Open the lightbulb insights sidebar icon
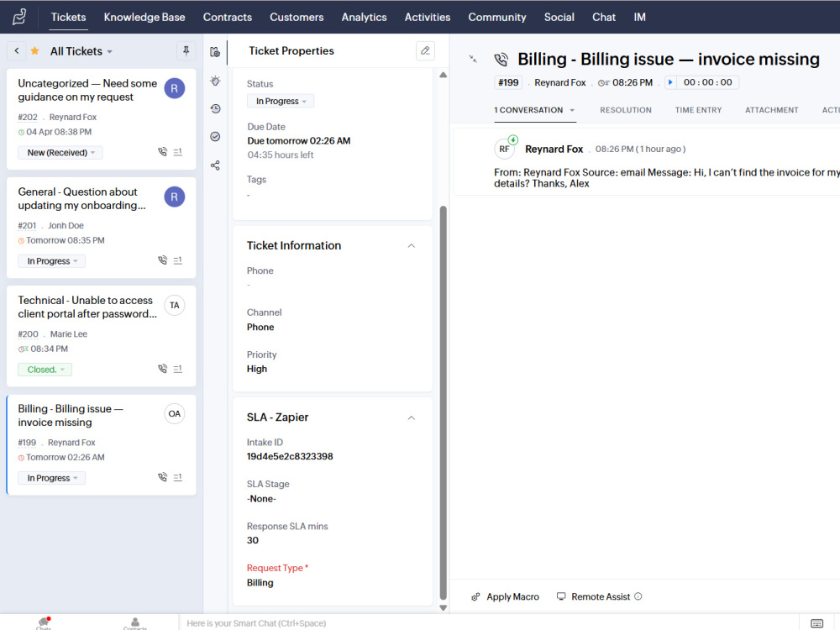 (x=215, y=81)
